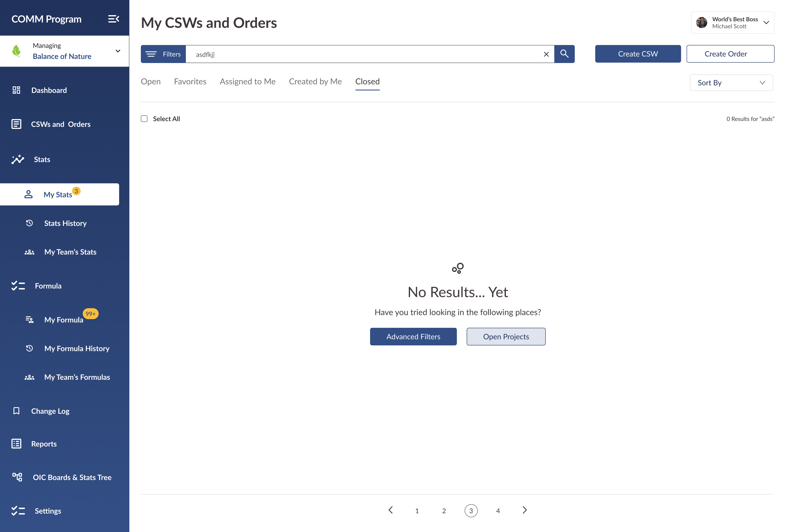Image resolution: width=786 pixels, height=532 pixels.
Task: Collapse the sidebar menu icon
Action: pos(113,19)
